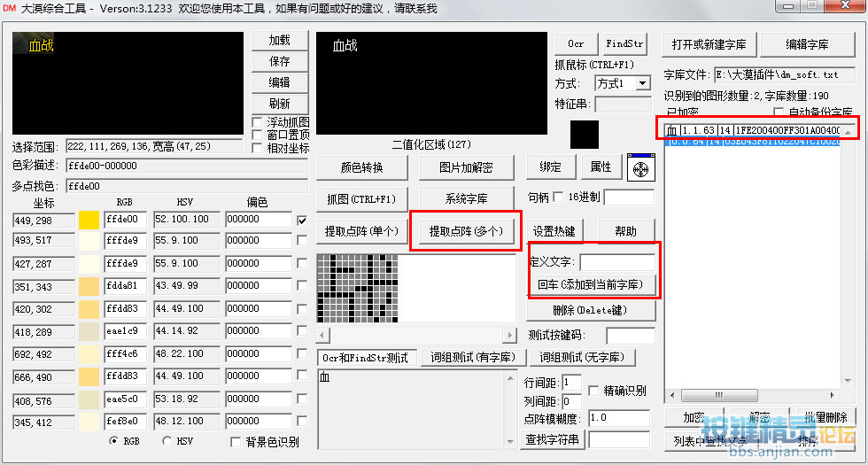Screen dimensions: 868x465
Task: Open the 编辑 image button
Action: click(x=280, y=82)
